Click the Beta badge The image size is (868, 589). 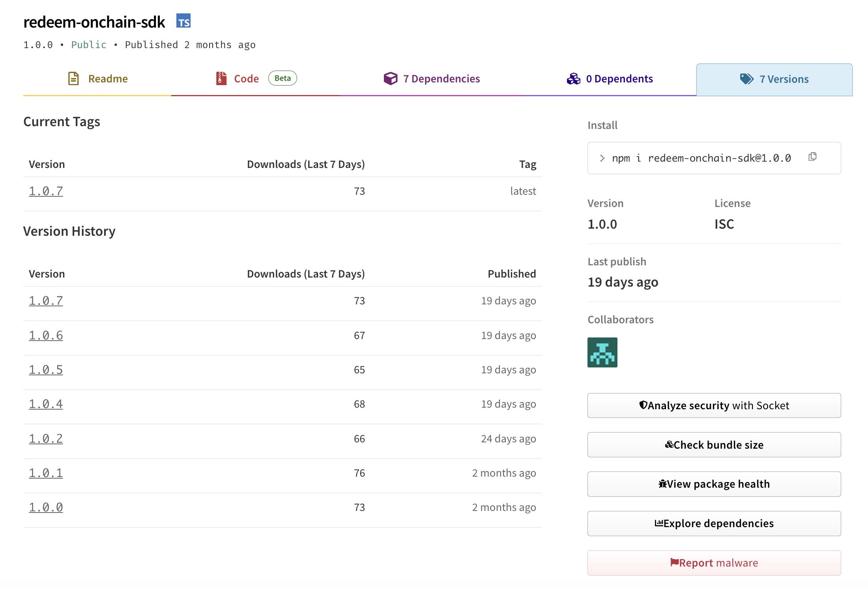pyautogui.click(x=282, y=78)
